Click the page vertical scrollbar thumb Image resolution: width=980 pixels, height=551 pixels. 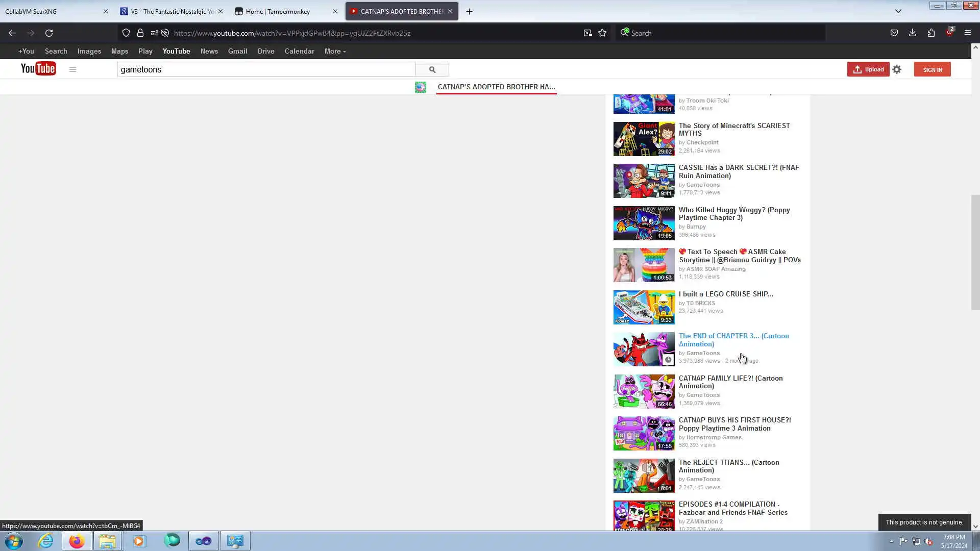(975, 252)
